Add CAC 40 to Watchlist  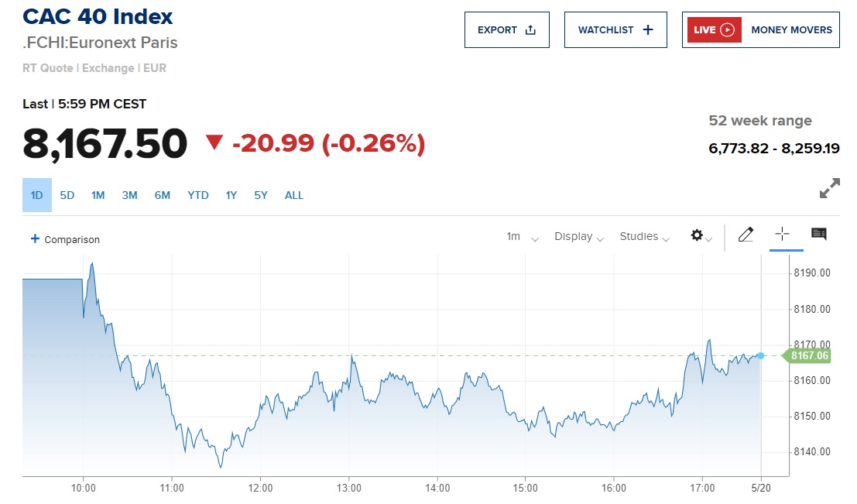click(x=615, y=30)
